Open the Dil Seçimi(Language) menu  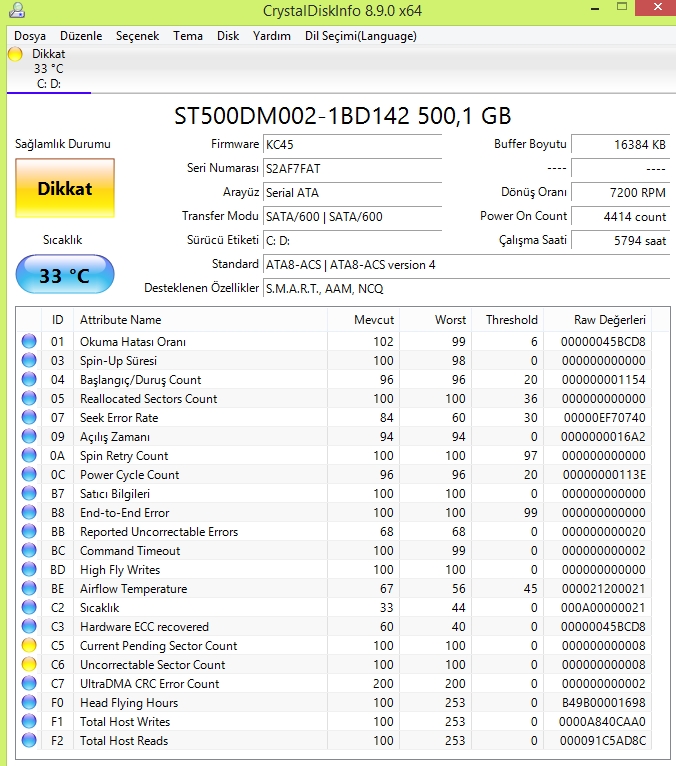360,36
